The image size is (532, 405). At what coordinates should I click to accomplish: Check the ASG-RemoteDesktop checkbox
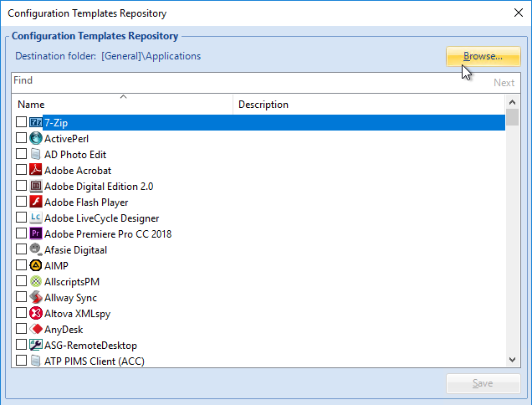pyautogui.click(x=21, y=345)
